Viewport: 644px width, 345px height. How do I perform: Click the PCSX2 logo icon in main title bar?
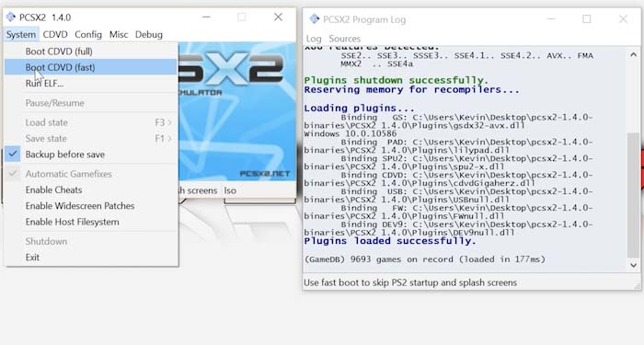11,17
